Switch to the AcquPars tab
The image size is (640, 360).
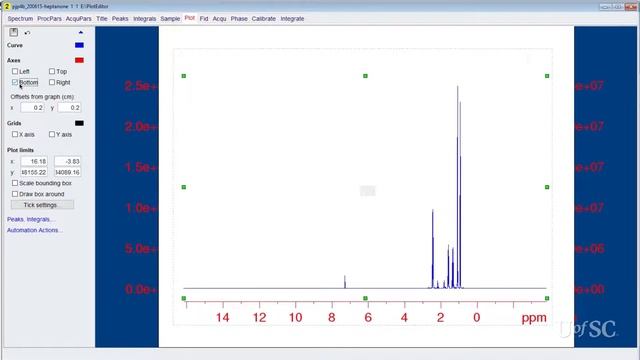click(x=79, y=19)
